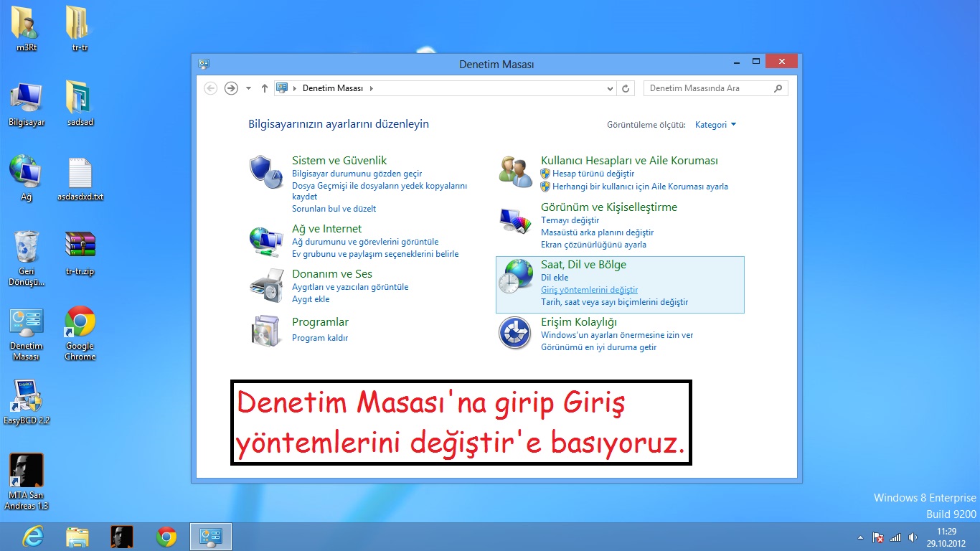Click the Program kaldır link
The image size is (980, 551).
click(320, 338)
